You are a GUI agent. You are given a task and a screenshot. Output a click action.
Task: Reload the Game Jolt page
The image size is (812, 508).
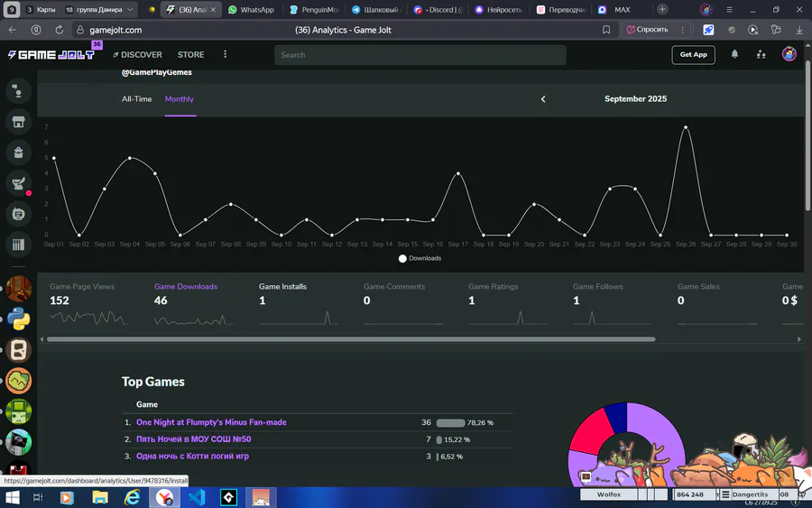point(59,30)
